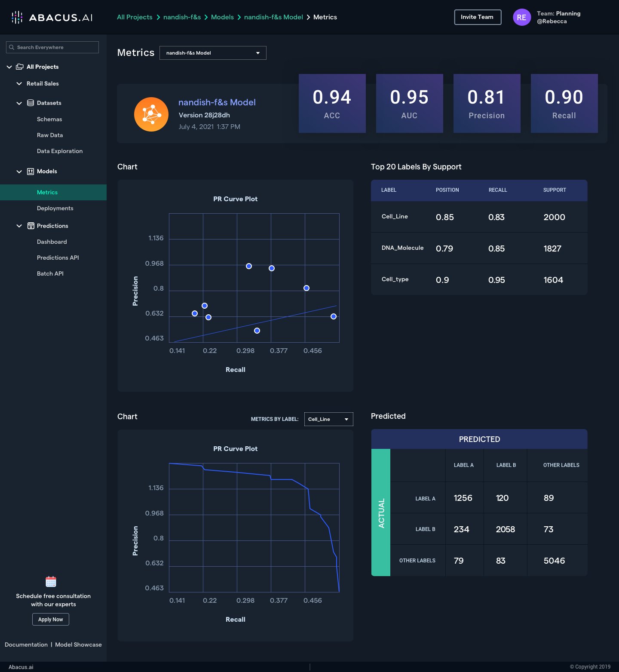Click confusion matrix value 5046

(554, 561)
